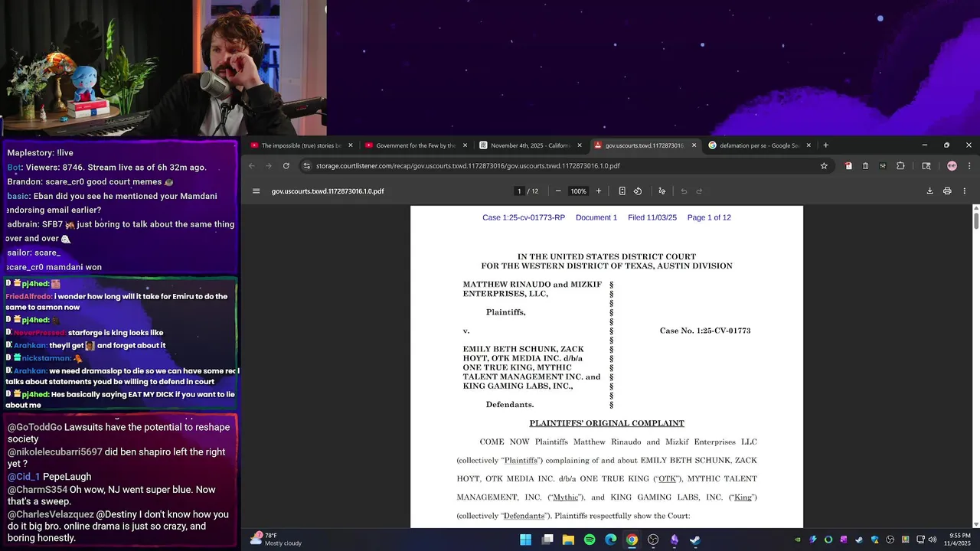Open Microsoft Edge from the taskbar
980x551 pixels.
611,540
